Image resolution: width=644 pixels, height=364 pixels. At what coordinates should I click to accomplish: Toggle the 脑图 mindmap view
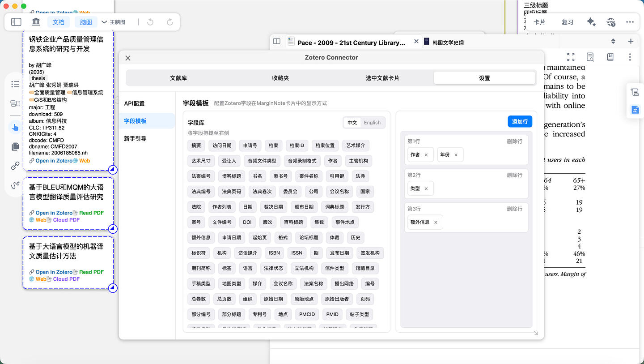85,21
